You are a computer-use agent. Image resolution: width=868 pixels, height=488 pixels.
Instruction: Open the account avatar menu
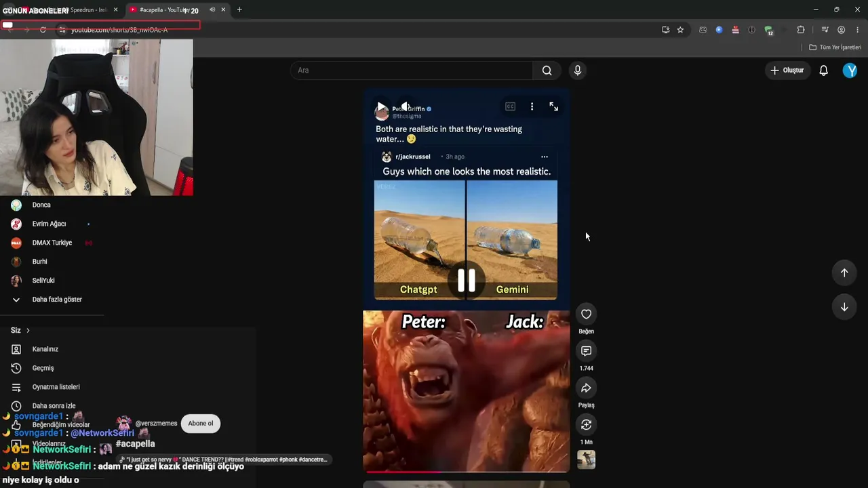click(850, 70)
